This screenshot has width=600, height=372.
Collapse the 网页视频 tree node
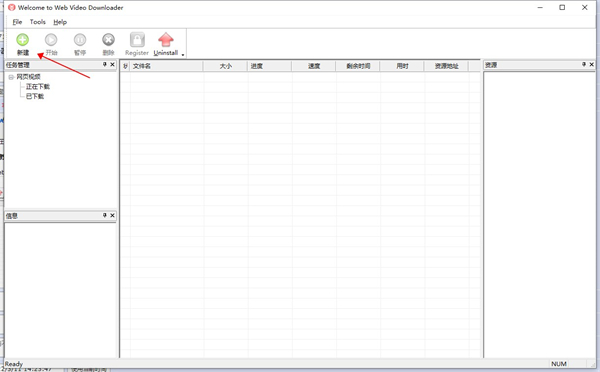coord(11,77)
